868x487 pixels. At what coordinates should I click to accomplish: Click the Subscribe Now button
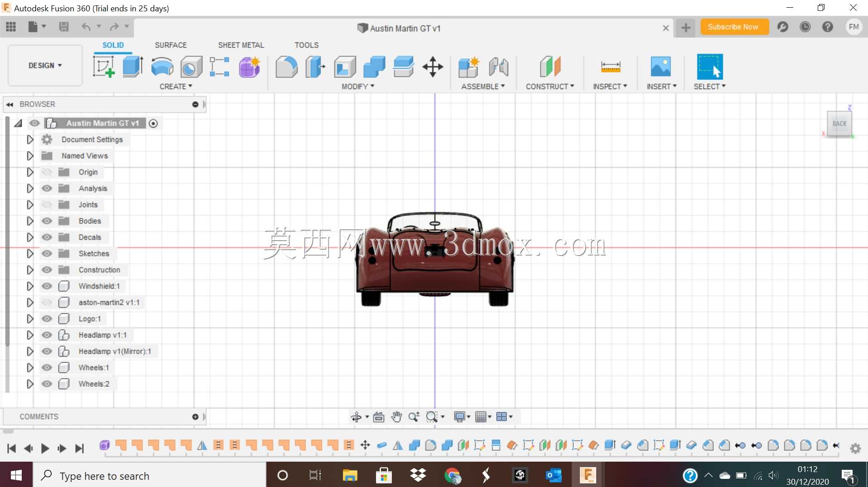coord(733,27)
